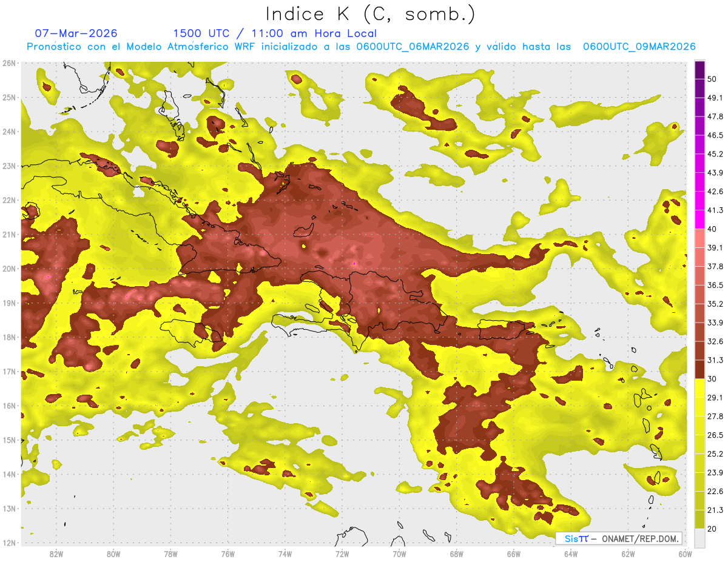The image size is (728, 562).
Task: Click the 'Sis' logo text in credit box
Action: (x=572, y=538)
